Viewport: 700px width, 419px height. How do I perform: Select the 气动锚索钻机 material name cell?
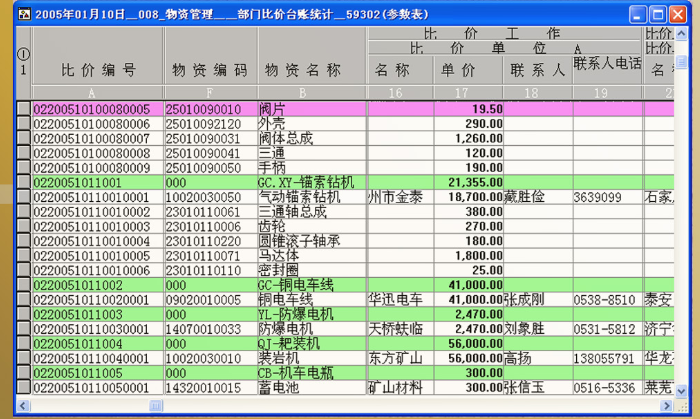pos(311,198)
